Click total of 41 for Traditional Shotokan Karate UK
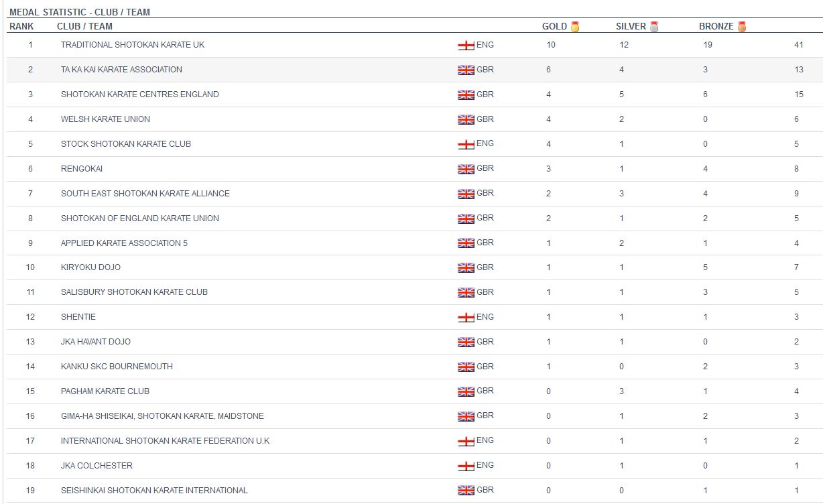 pos(798,45)
